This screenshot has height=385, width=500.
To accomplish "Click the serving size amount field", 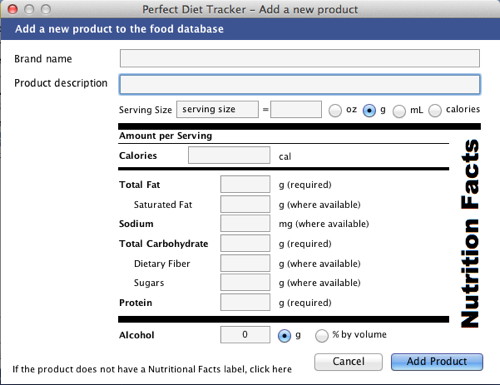I will point(296,109).
